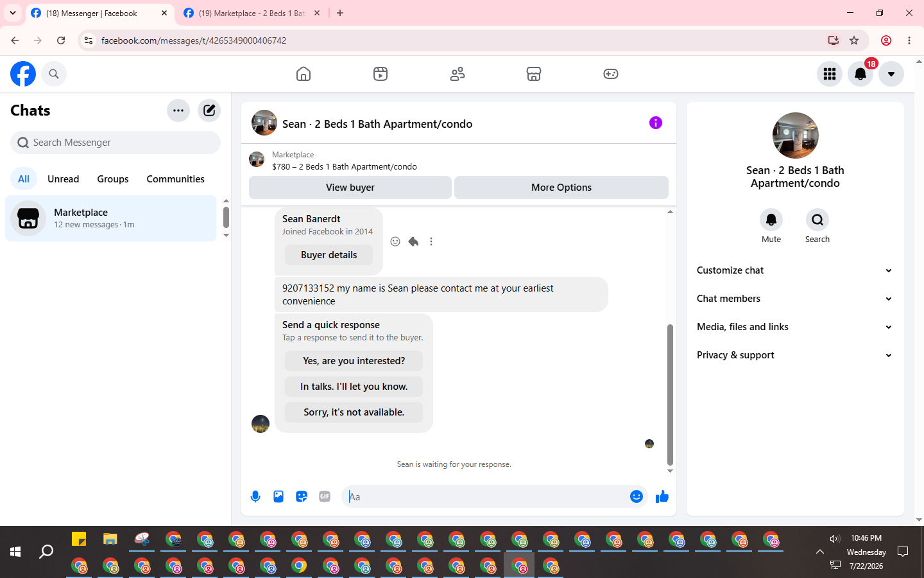This screenshot has width=924, height=578.
Task: Open conversation information with the purple info icon
Action: 656,123
